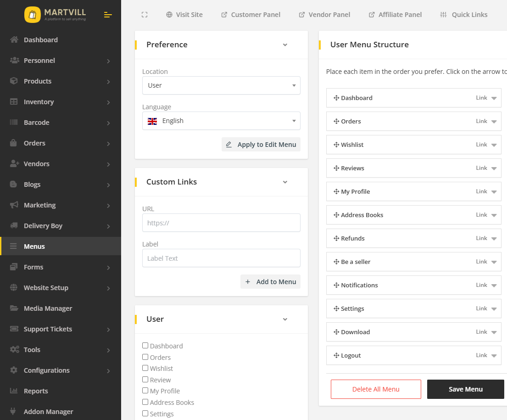Click the move handle icon beside Wishlist
Screen dimensions: 507x420
click(x=336, y=145)
